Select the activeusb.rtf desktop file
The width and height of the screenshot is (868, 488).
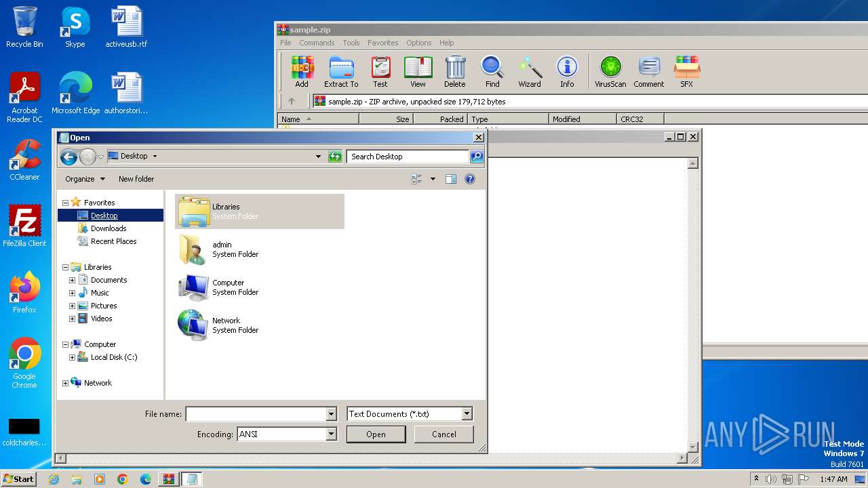[x=126, y=28]
